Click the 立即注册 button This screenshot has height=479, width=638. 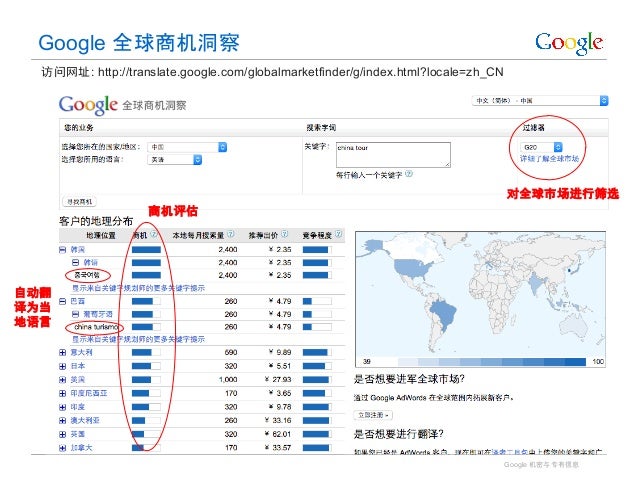point(373,415)
